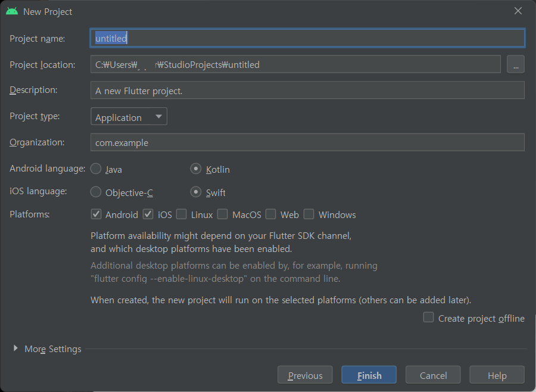Click the Description label
The width and height of the screenshot is (536, 392).
(33, 90)
